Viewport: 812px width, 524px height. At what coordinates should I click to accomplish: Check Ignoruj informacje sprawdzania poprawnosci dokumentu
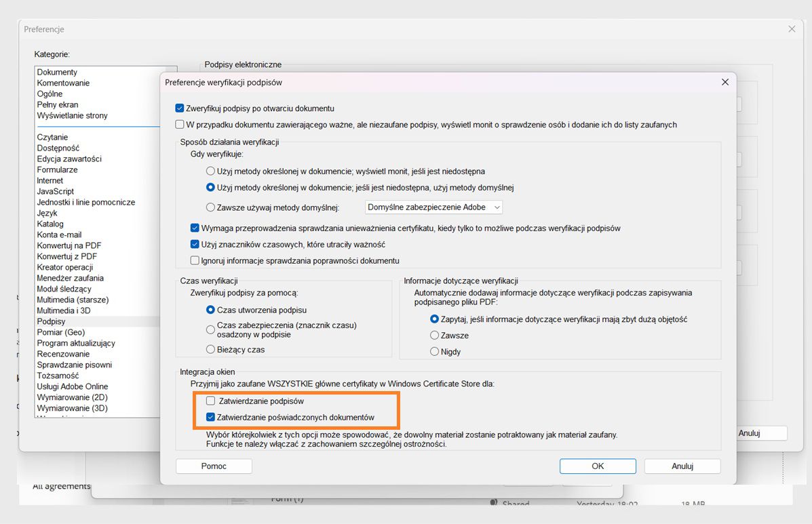tap(195, 260)
